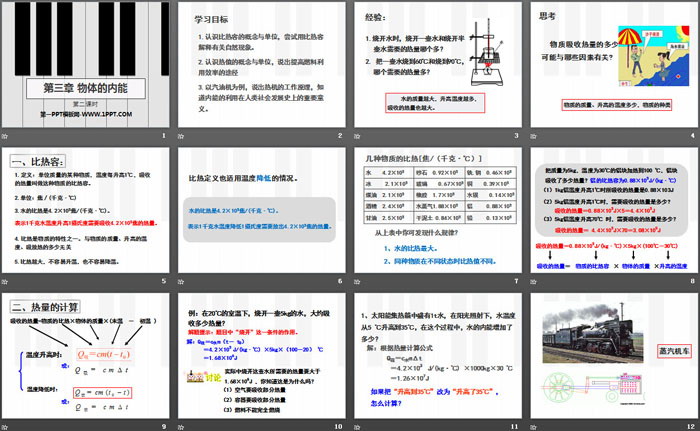Click slide number 7 label

tap(517, 281)
